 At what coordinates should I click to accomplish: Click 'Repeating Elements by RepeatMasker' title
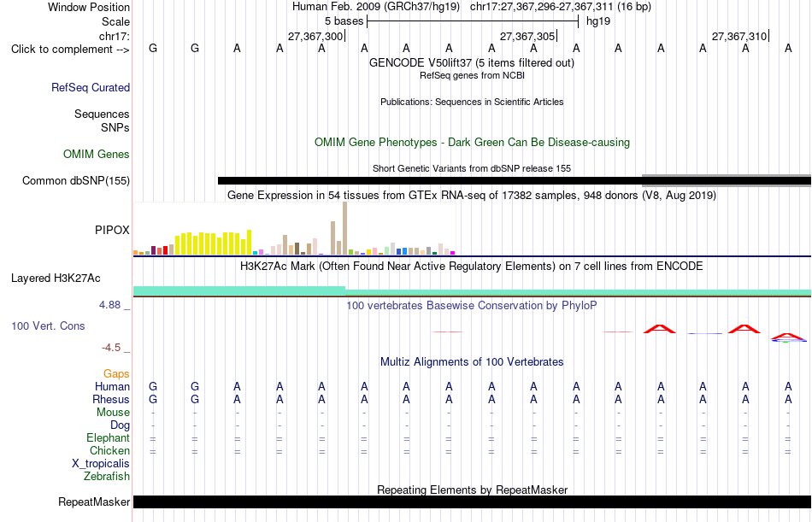tap(473, 490)
